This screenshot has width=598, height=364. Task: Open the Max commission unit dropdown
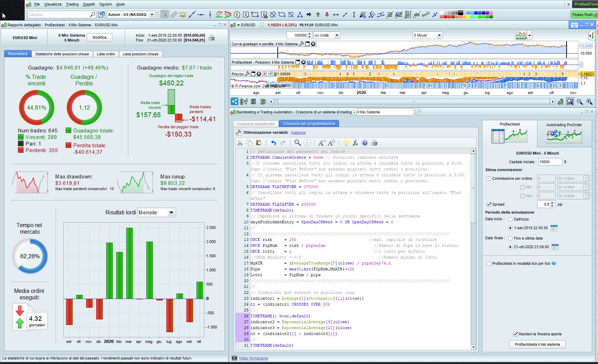[586, 196]
